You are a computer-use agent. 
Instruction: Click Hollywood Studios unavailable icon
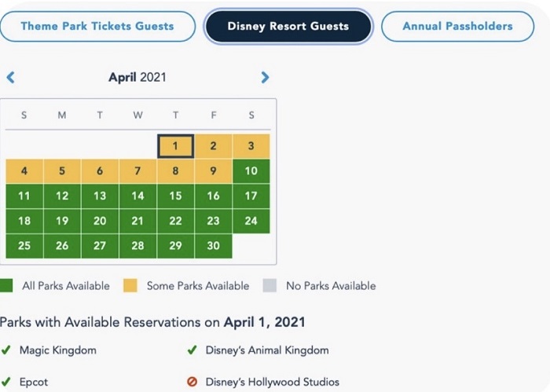point(192,382)
